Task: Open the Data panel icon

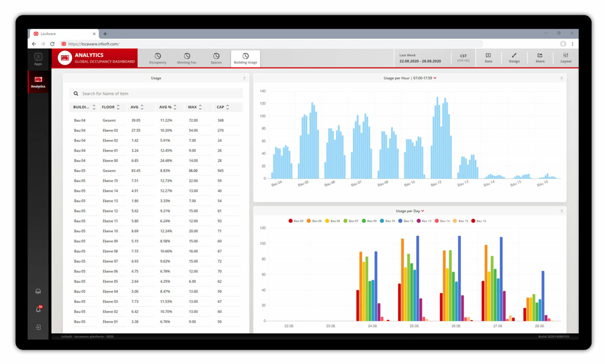Action: tap(488, 58)
